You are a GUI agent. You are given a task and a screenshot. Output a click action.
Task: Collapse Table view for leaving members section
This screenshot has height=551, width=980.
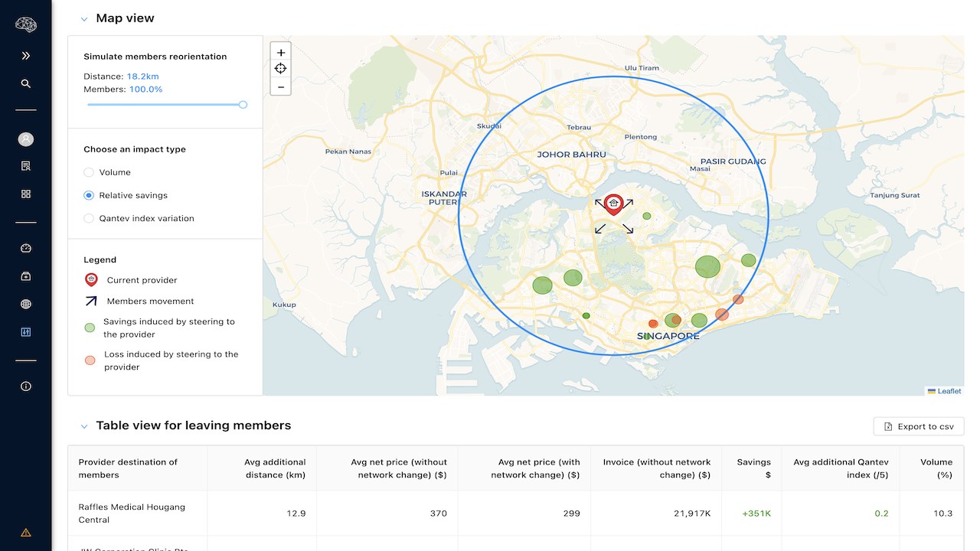tap(83, 426)
